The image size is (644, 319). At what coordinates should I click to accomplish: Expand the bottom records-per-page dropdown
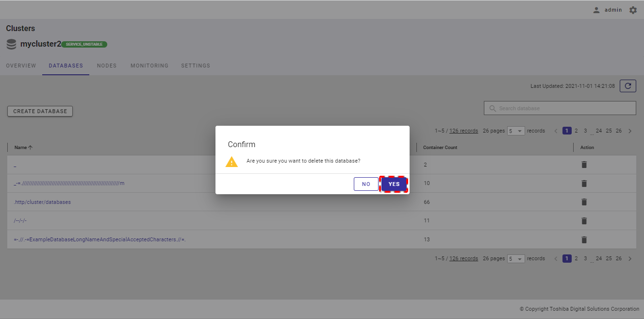pyautogui.click(x=516, y=259)
